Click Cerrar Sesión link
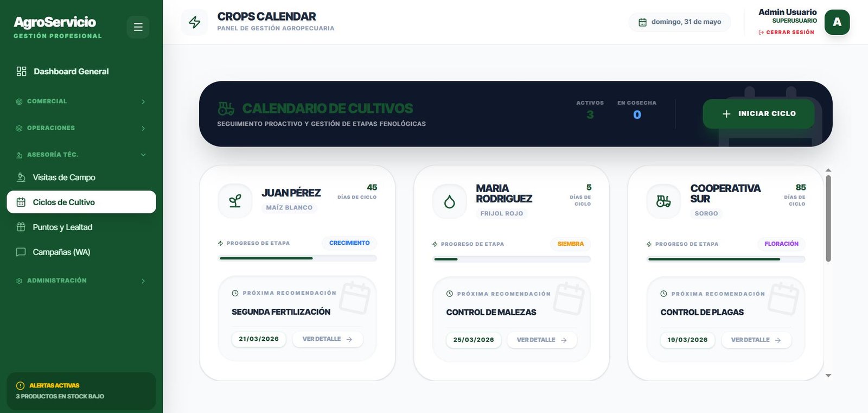The image size is (868, 413). click(x=786, y=32)
